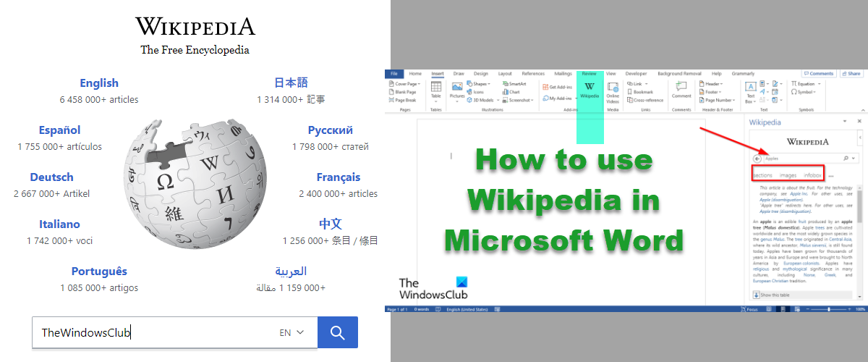
Task: Click the spelling check icon in status bar
Action: coord(438,309)
